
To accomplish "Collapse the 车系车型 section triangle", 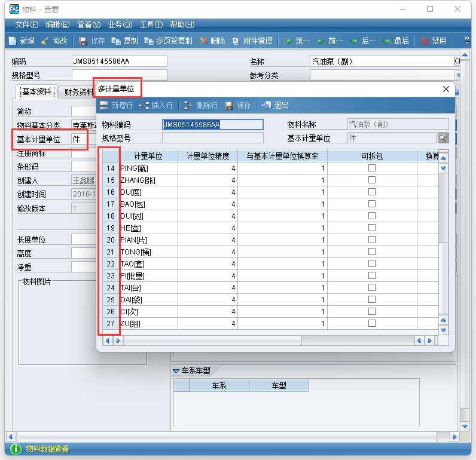I will (176, 370).
